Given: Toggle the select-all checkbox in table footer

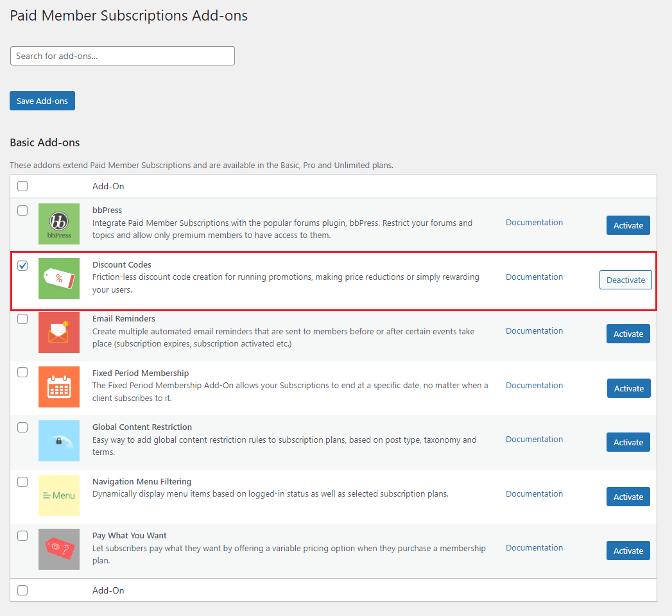Looking at the screenshot, I should [22, 590].
